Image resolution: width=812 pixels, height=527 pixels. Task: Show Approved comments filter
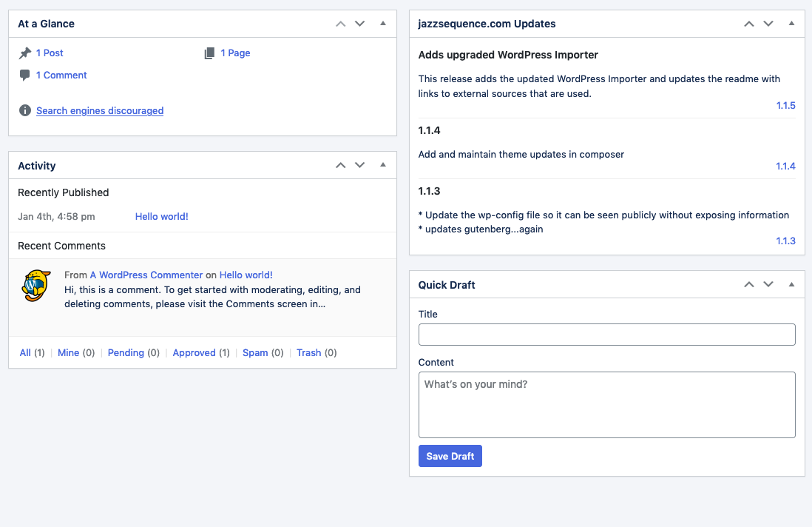[194, 353]
